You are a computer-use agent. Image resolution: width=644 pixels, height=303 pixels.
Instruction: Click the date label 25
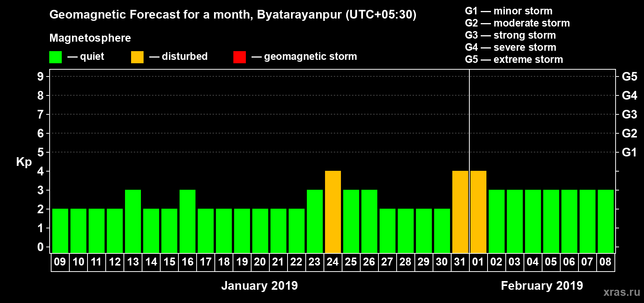point(351,262)
